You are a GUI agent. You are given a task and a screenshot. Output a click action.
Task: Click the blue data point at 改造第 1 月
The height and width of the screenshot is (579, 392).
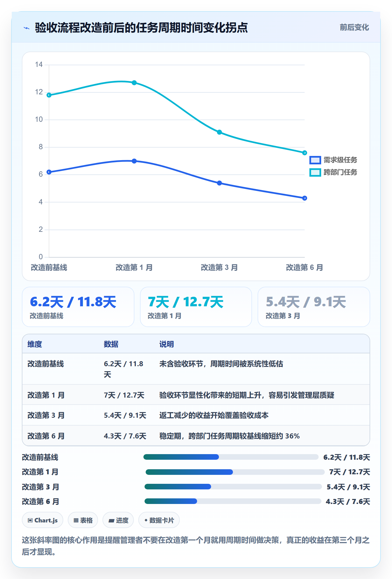pos(134,161)
